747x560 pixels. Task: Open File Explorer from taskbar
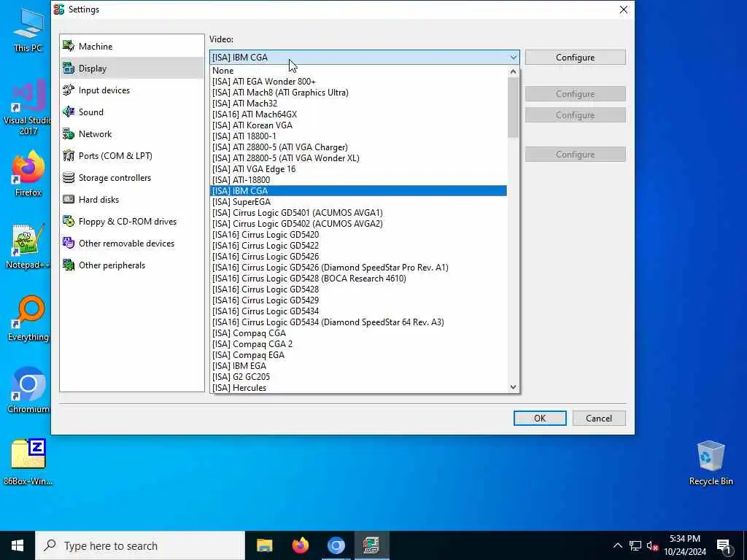click(264, 545)
